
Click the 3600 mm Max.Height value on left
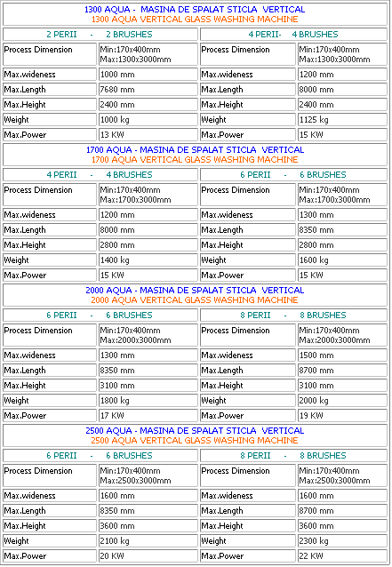(x=148, y=526)
